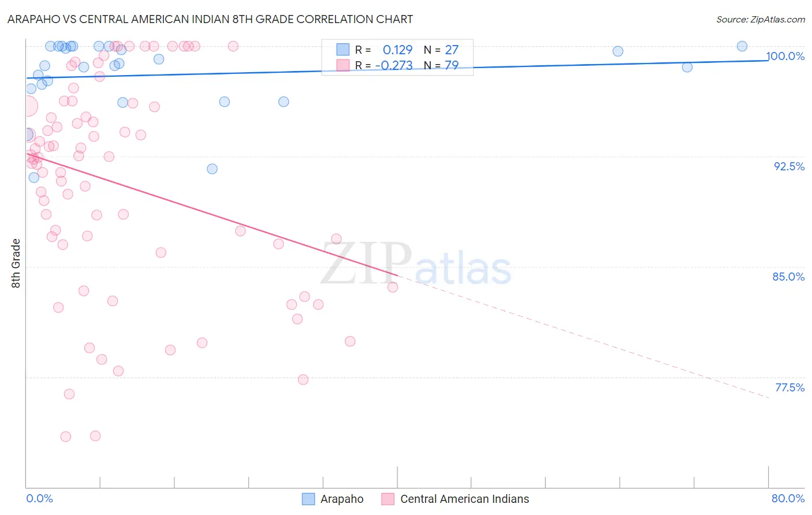The width and height of the screenshot is (812, 515).
Task: Select the 77.5% axis tick label
Action: click(x=789, y=387)
